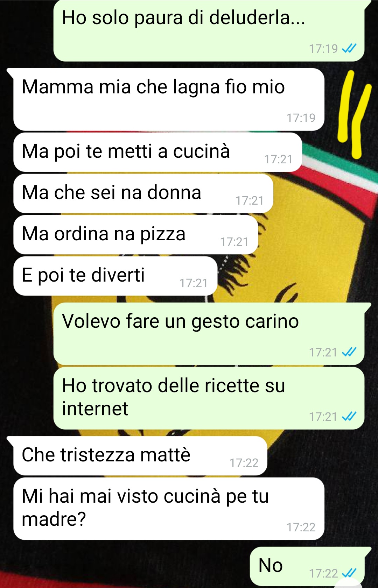Screen dimensions: 378x588
Task: Select the message 'Mamma mia che lagna fio mio'
Action: pyautogui.click(x=169, y=99)
